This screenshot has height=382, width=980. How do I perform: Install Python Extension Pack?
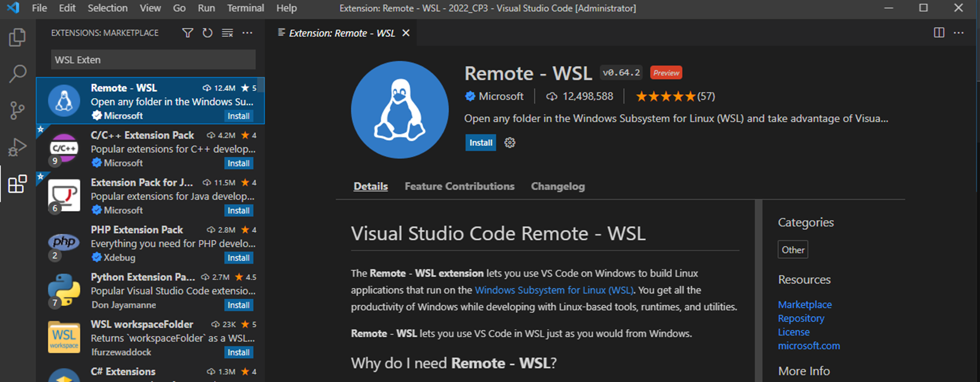tap(238, 305)
